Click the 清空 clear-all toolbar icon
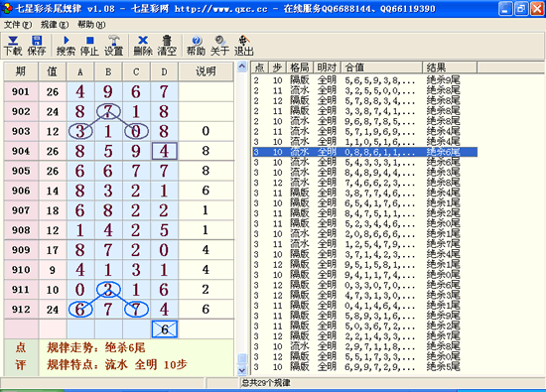This screenshot has height=392, width=546. [167, 46]
